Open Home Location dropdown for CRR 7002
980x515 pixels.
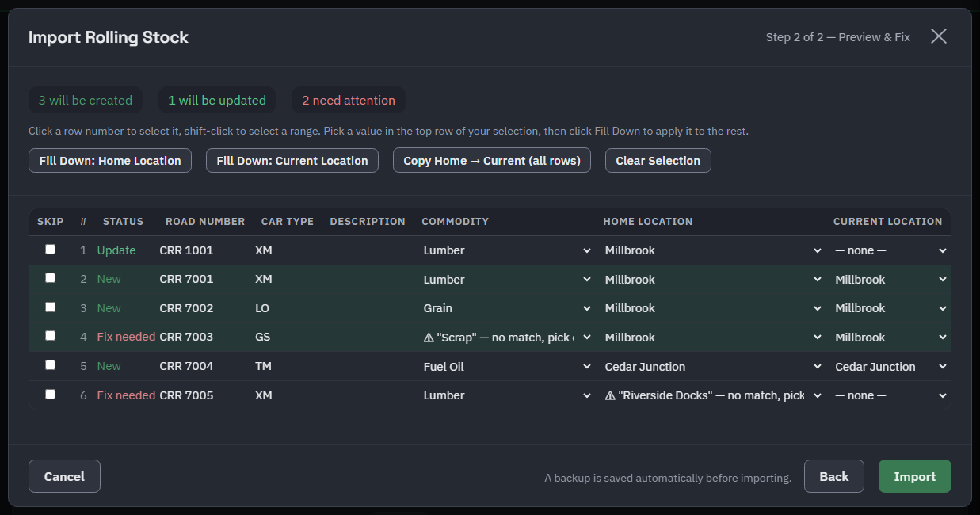pyautogui.click(x=713, y=308)
